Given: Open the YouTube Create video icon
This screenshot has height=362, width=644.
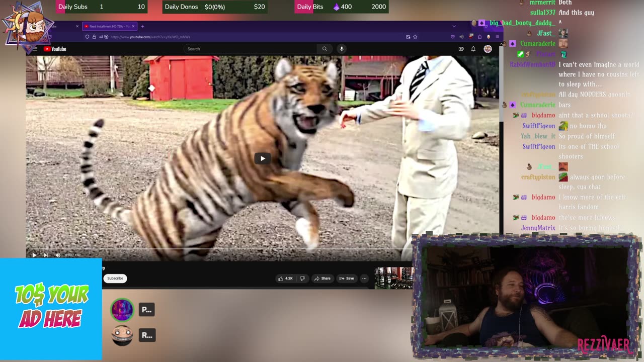Looking at the screenshot, I should click(461, 49).
